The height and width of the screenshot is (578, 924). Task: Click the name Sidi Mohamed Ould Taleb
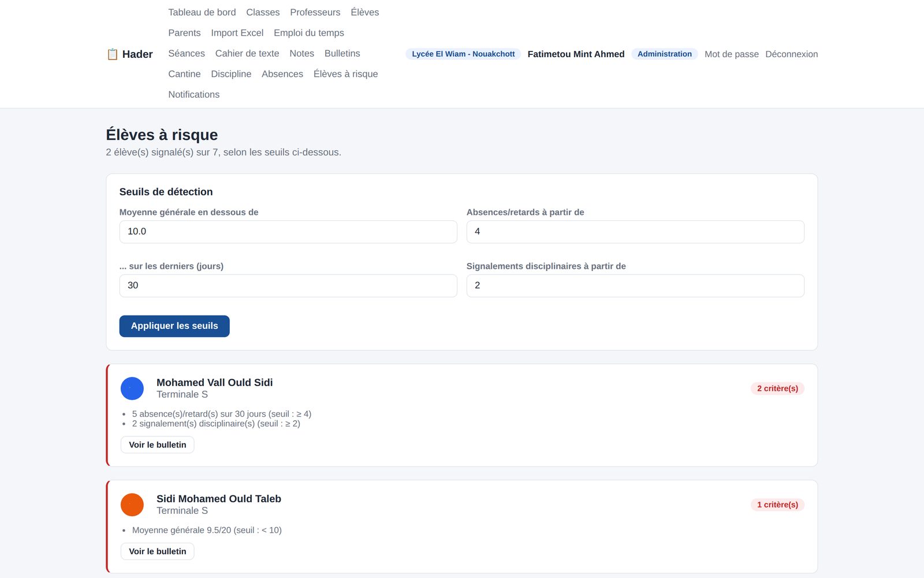(x=219, y=499)
